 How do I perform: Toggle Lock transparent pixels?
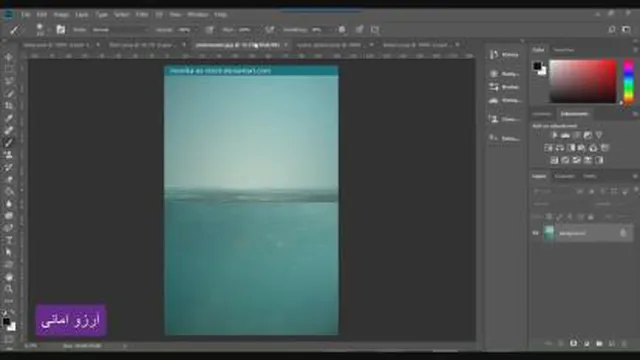click(549, 217)
